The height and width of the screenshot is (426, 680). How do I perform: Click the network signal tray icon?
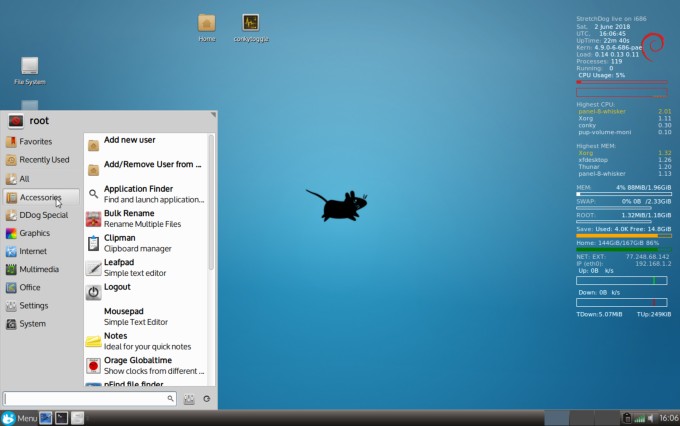639,419
